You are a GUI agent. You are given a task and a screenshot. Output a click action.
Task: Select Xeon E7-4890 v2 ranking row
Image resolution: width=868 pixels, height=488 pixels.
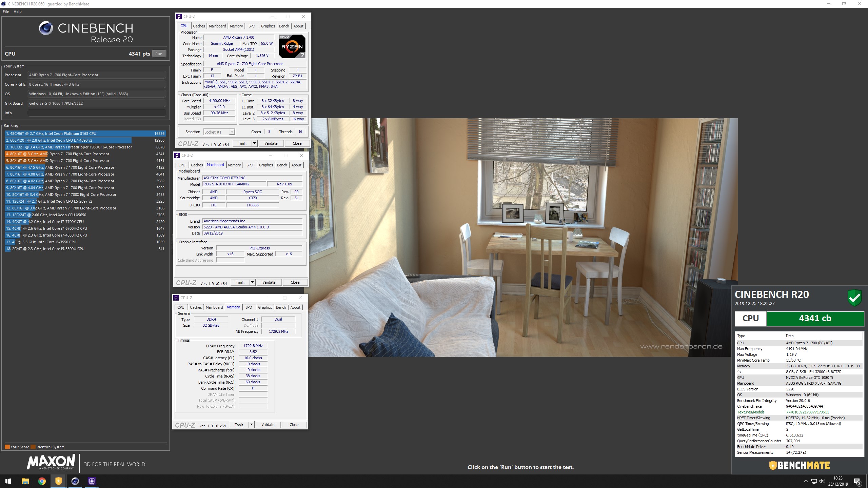85,140
